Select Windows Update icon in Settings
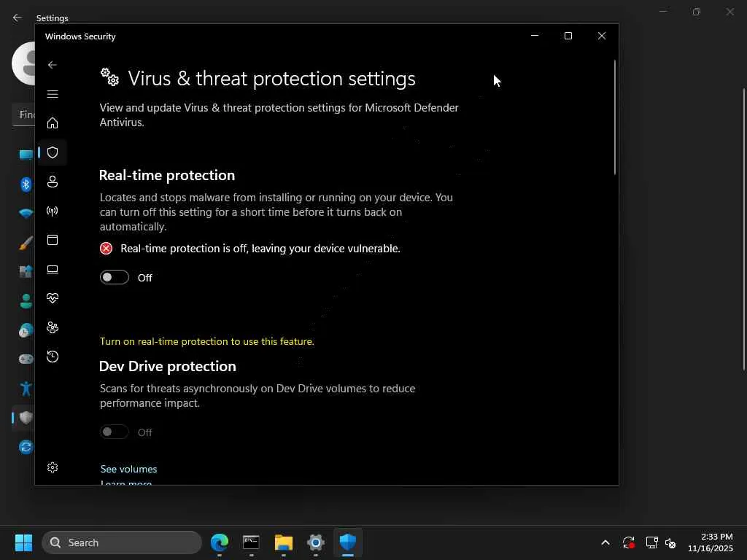747x560 pixels. (x=26, y=447)
